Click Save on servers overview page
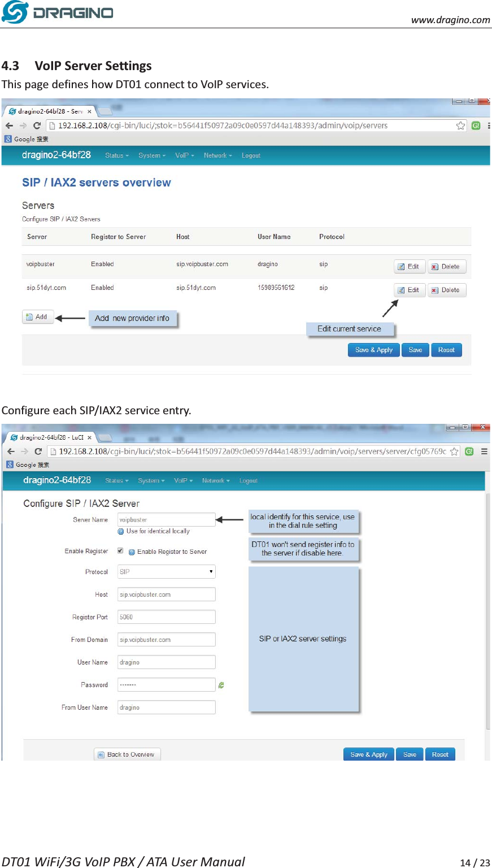Viewport: 492px width, 868px height. [x=415, y=350]
